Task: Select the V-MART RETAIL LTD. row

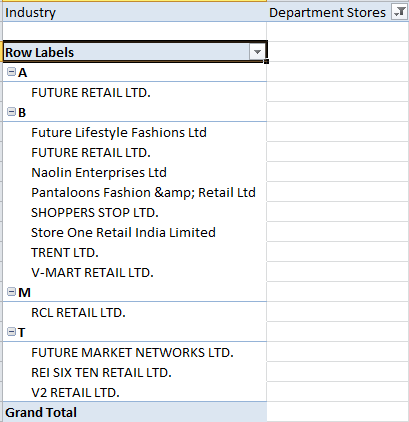Action: pyautogui.click(x=135, y=272)
